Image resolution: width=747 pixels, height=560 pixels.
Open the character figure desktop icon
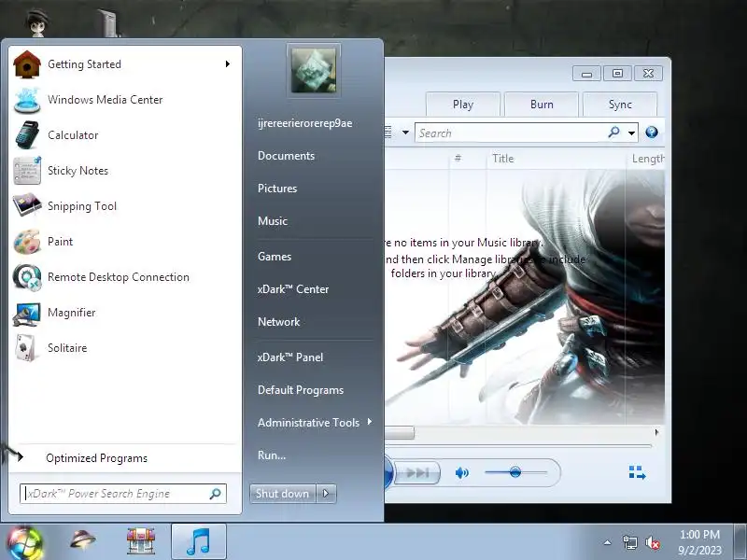point(37,22)
